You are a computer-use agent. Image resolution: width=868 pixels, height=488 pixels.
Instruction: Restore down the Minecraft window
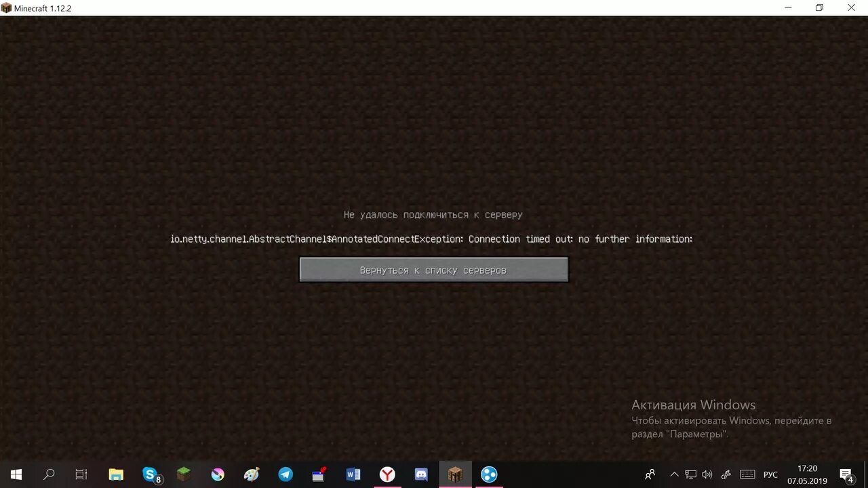tap(819, 8)
